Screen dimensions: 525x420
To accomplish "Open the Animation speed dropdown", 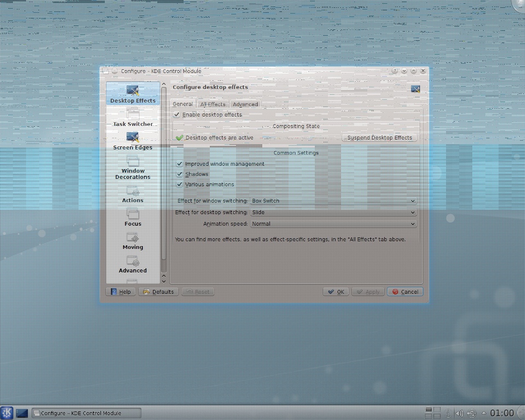I will 332,224.
